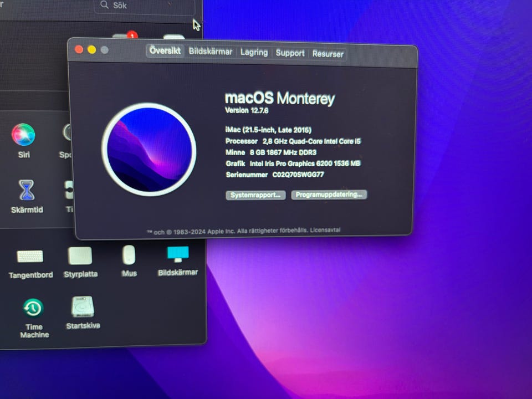Switch to the Lagring tab
The width and height of the screenshot is (532, 399).
tap(254, 52)
